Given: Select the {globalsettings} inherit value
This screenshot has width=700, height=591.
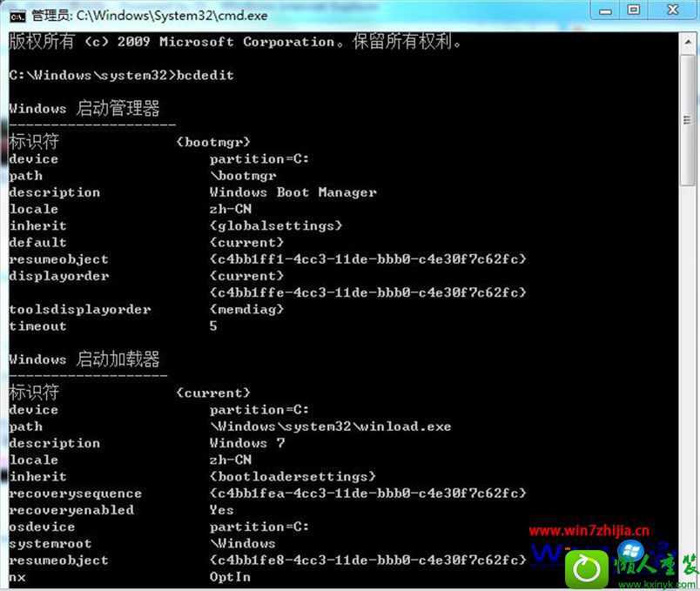Looking at the screenshot, I should tap(276, 225).
